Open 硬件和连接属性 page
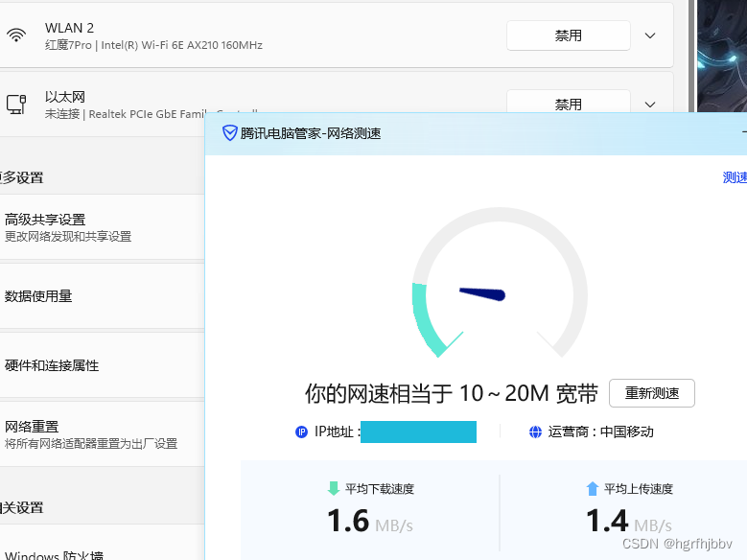The height and width of the screenshot is (560, 747). coord(102,365)
